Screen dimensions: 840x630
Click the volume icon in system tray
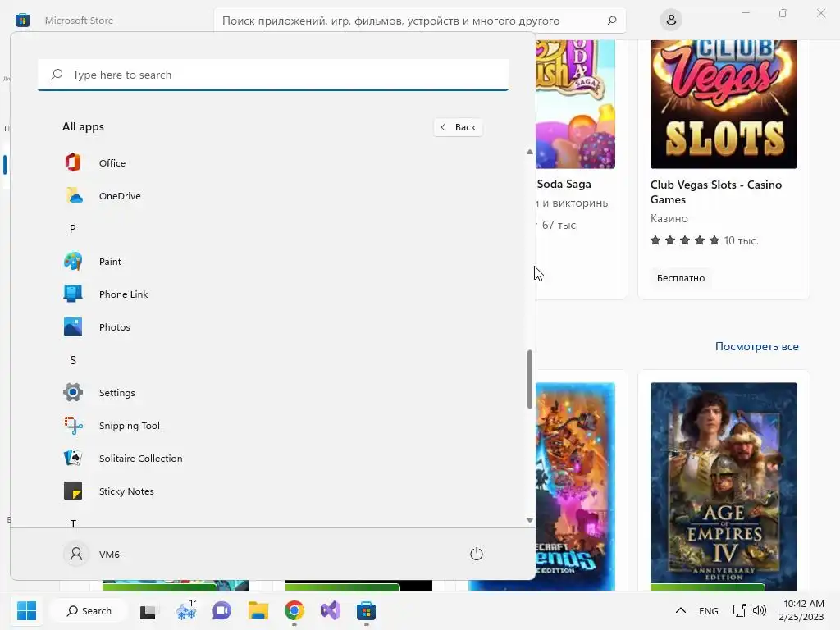760,610
